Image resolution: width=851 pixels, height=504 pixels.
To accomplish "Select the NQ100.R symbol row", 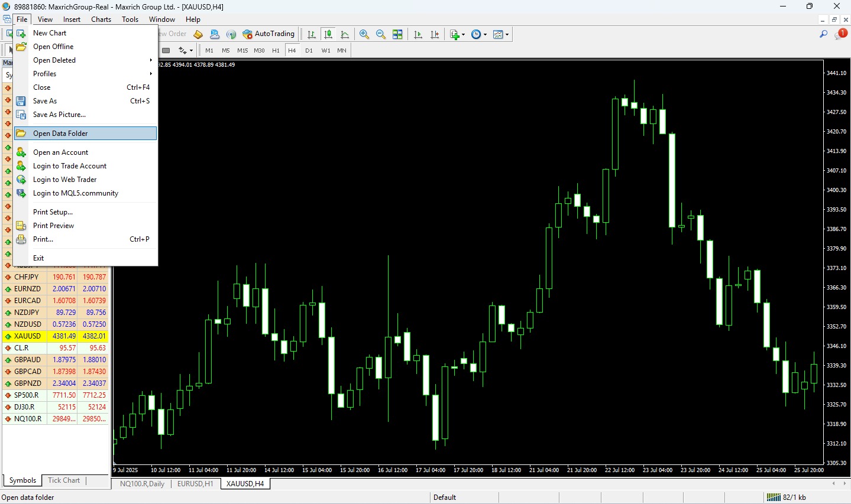I will (x=56, y=419).
